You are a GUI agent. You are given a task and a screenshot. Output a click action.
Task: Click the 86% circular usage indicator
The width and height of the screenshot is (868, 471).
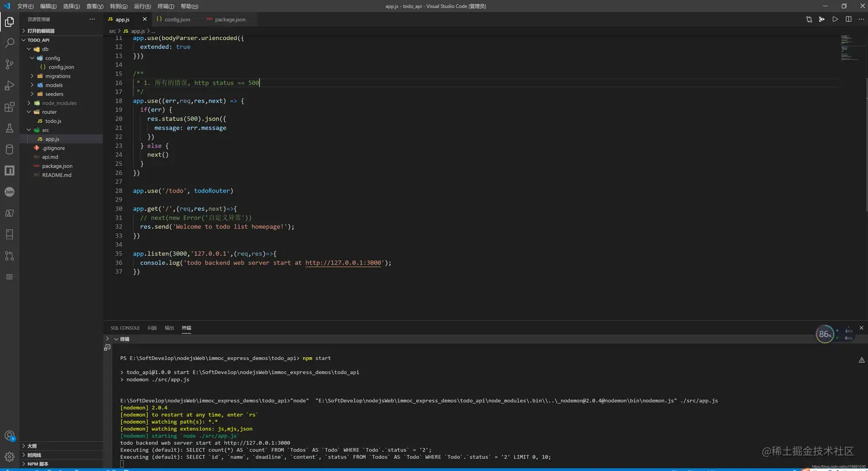[824, 334]
